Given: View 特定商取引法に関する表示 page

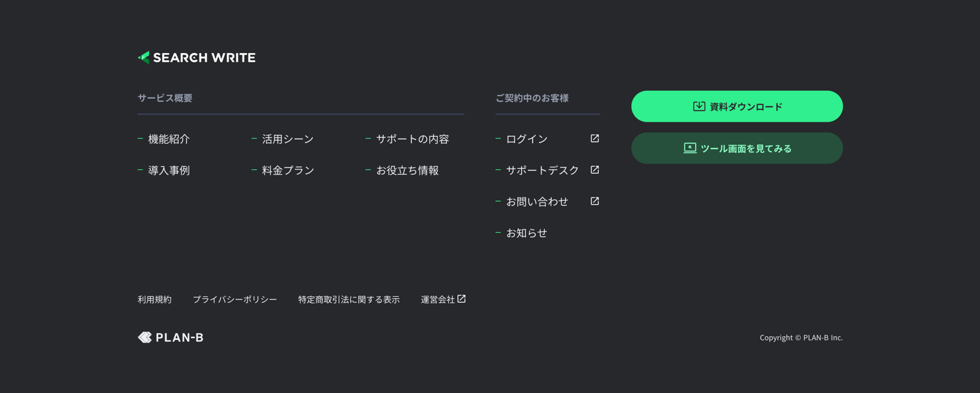Looking at the screenshot, I should click(349, 299).
